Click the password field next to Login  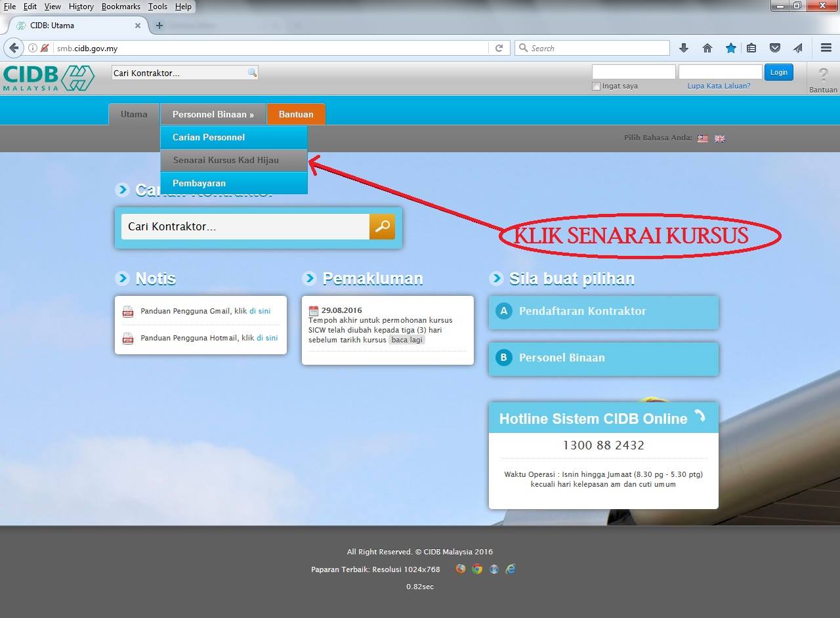click(721, 72)
